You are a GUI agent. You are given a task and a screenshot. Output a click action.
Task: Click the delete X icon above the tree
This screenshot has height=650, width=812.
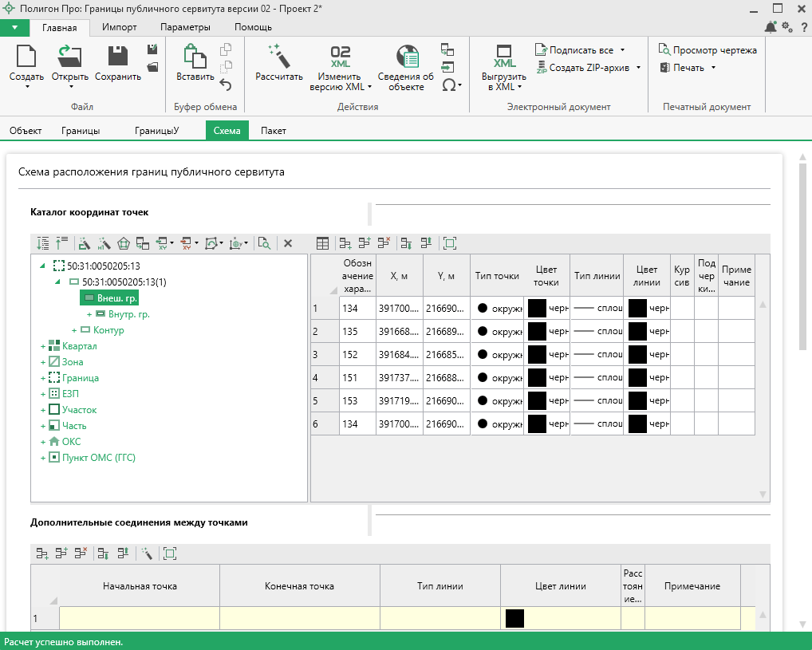(x=288, y=243)
